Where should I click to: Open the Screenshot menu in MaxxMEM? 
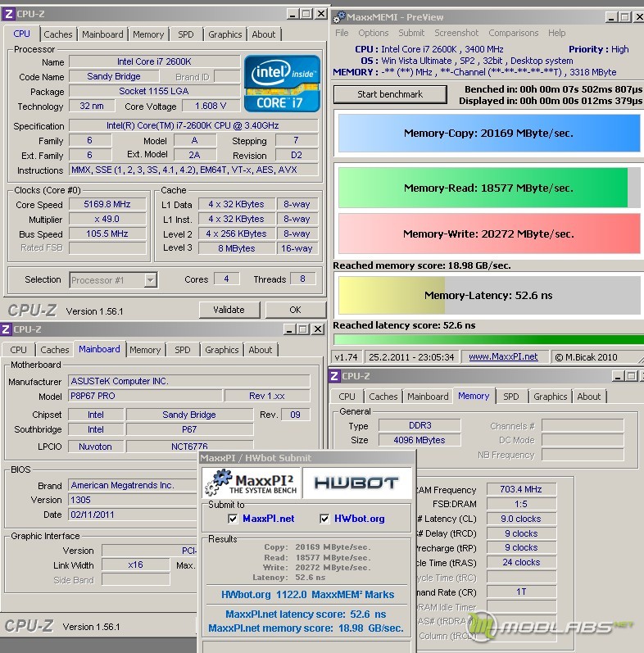tap(456, 33)
